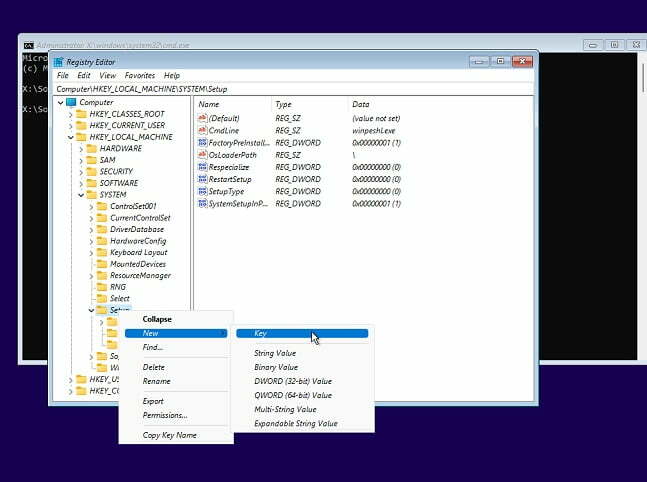This screenshot has height=482, width=647.
Task: Open the Favorites menu
Action: pos(140,76)
